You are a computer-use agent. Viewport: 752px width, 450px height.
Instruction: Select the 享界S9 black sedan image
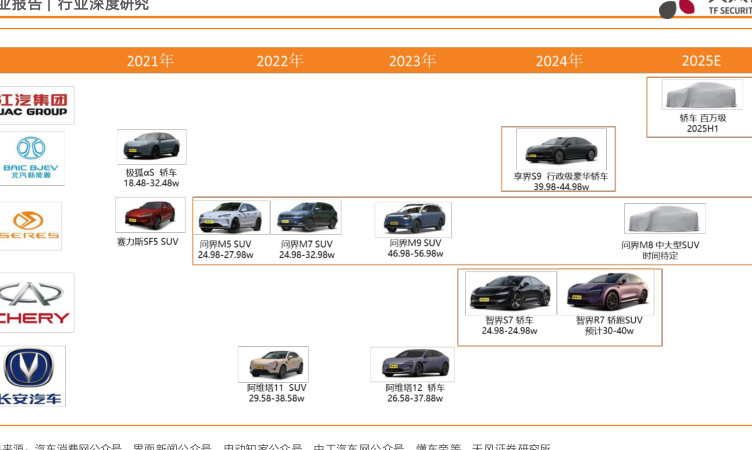pos(561,149)
